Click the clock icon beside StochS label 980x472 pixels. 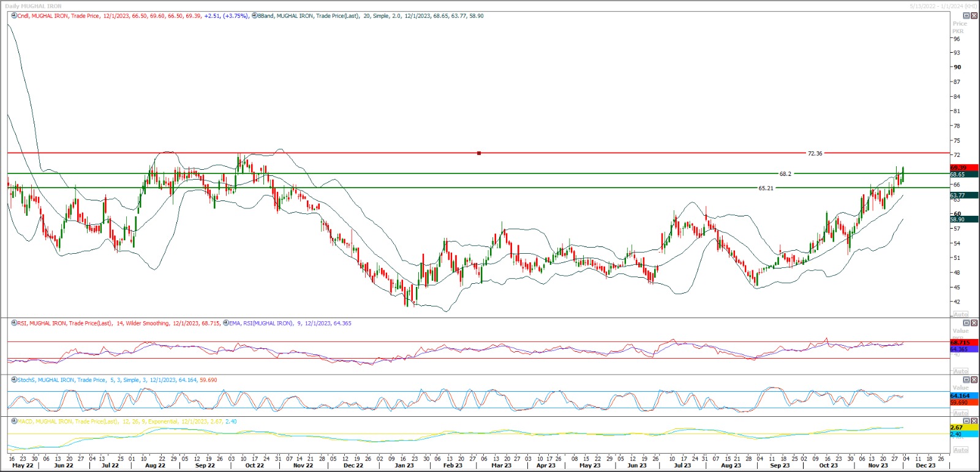click(x=14, y=380)
